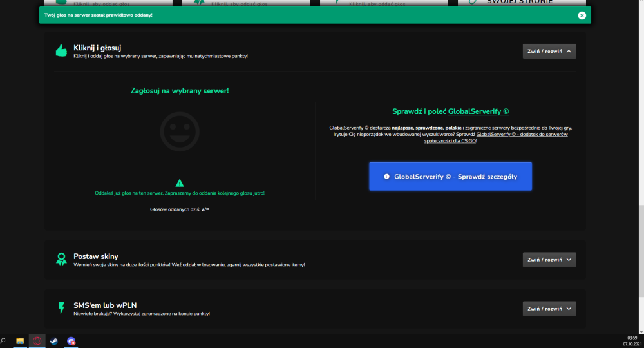This screenshot has height=348, width=644.
Task: Open the Discord-like chat icon in taskbar
Action: [x=71, y=341]
